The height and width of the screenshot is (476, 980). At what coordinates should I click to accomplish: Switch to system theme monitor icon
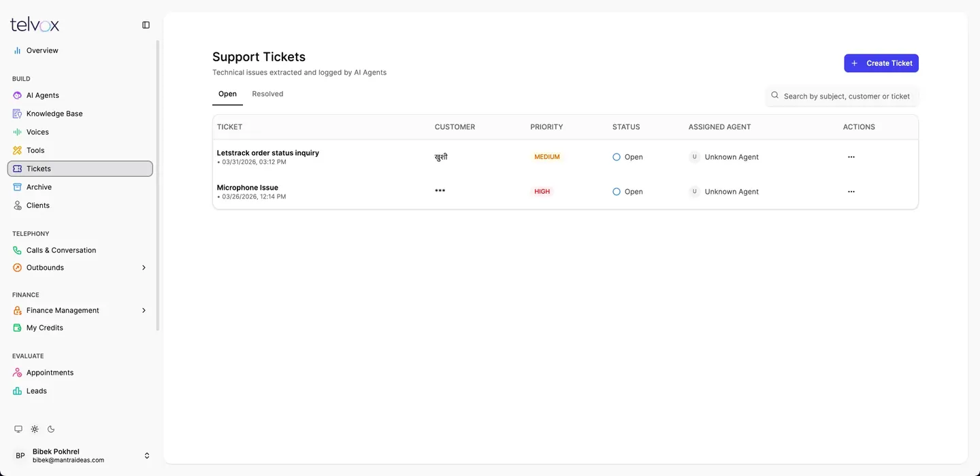18,429
